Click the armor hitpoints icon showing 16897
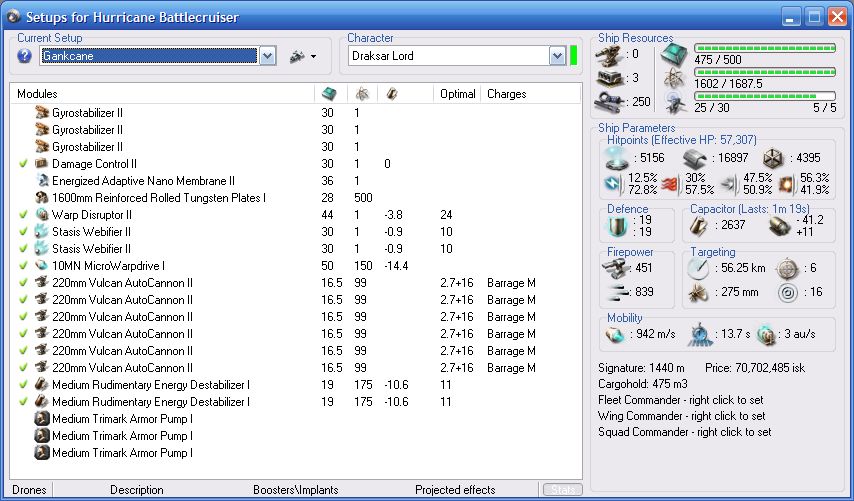The image size is (854, 501). [695, 158]
